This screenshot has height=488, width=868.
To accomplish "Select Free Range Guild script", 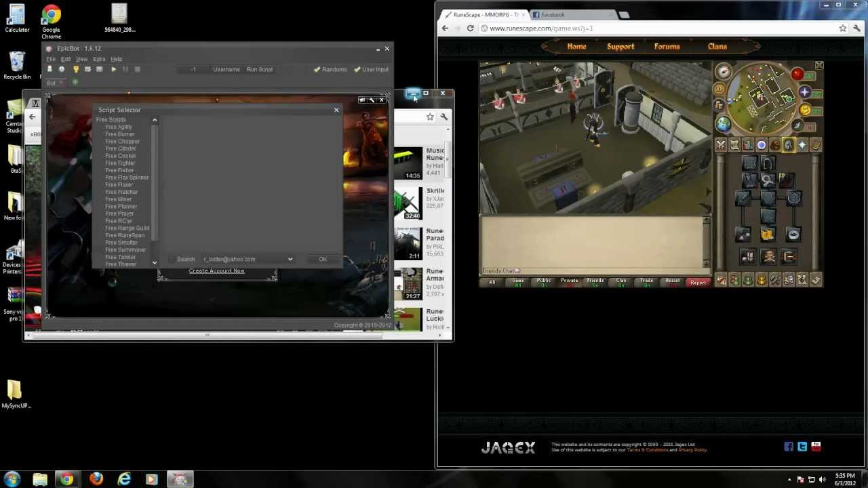I will (127, 228).
